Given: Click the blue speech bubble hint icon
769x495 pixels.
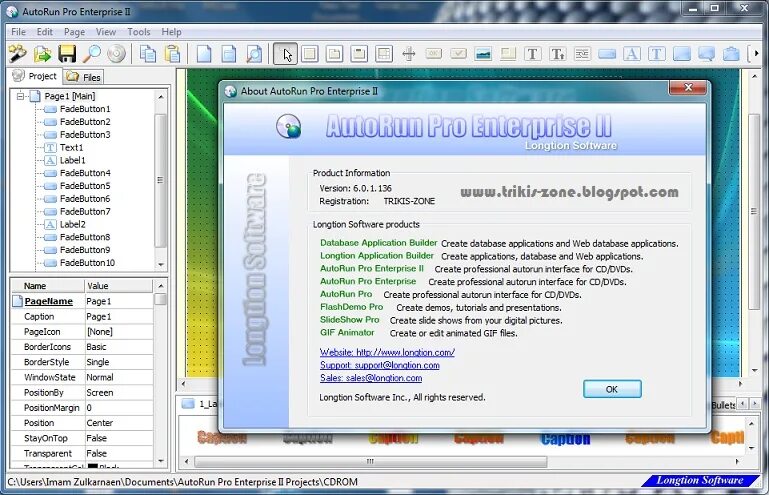Looking at the screenshot, I should (x=706, y=53).
